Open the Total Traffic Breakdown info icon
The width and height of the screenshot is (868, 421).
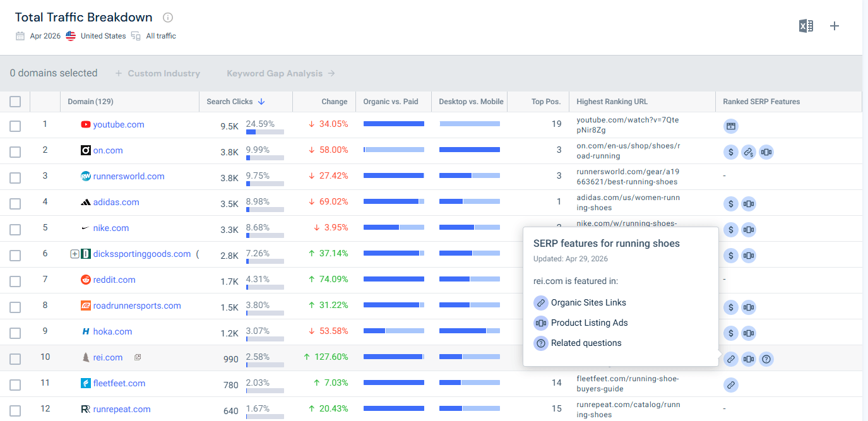(168, 18)
